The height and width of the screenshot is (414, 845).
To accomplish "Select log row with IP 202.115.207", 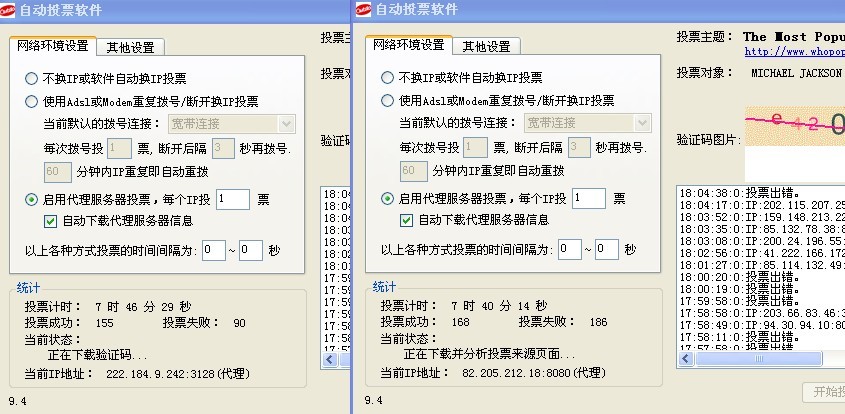I will click(762, 205).
